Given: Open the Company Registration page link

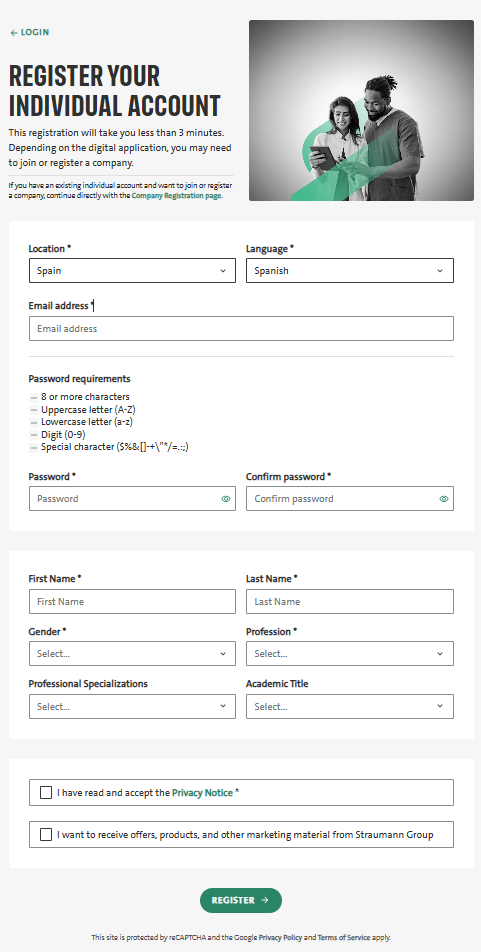Looking at the screenshot, I should 177,196.
